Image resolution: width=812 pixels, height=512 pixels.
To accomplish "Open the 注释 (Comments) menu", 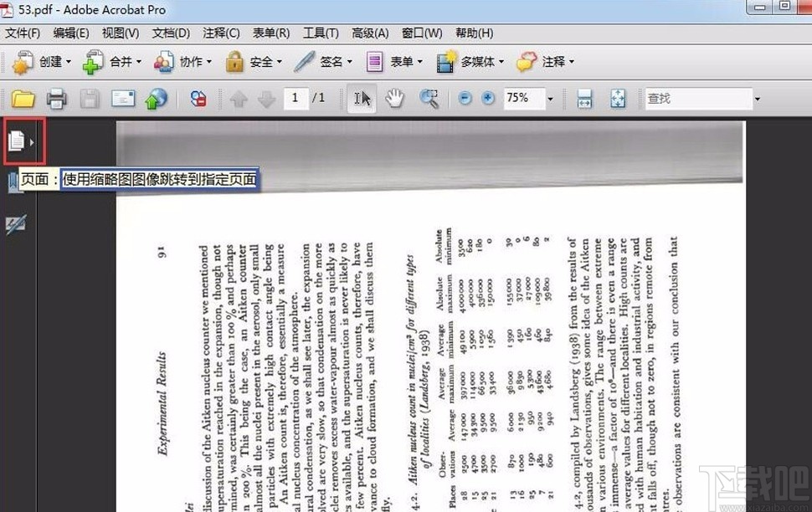I will click(x=220, y=33).
